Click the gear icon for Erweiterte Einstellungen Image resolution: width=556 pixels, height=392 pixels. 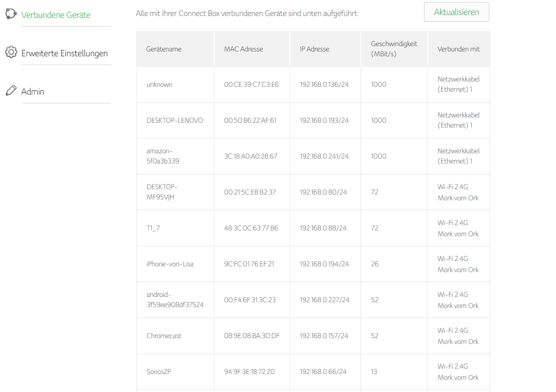click(x=11, y=52)
